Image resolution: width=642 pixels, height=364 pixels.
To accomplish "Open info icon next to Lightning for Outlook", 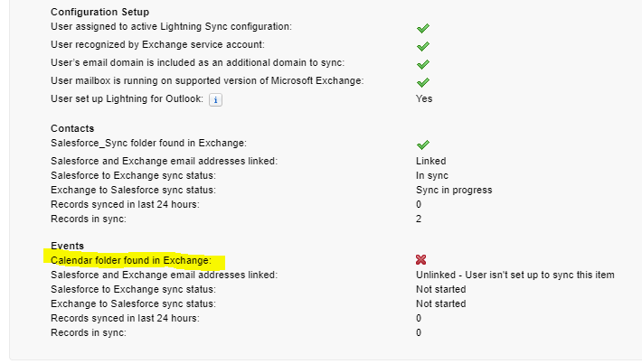I will click(x=215, y=100).
